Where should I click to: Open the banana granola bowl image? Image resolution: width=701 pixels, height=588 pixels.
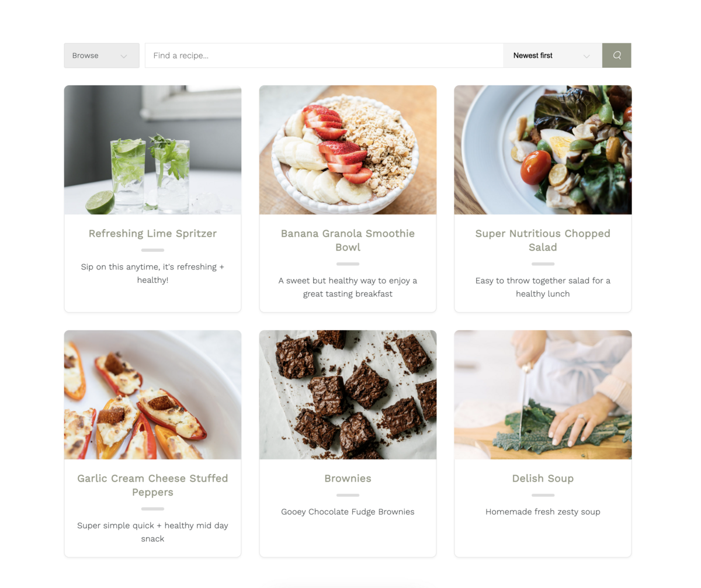[x=348, y=150]
